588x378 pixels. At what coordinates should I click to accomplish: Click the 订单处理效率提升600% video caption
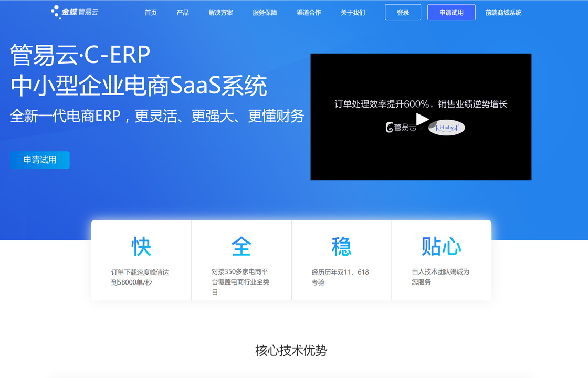(421, 104)
